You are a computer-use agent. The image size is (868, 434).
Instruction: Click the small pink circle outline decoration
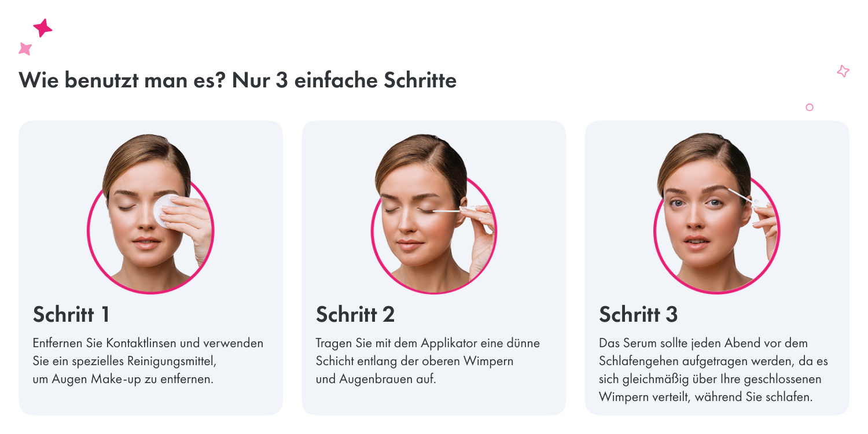810,107
